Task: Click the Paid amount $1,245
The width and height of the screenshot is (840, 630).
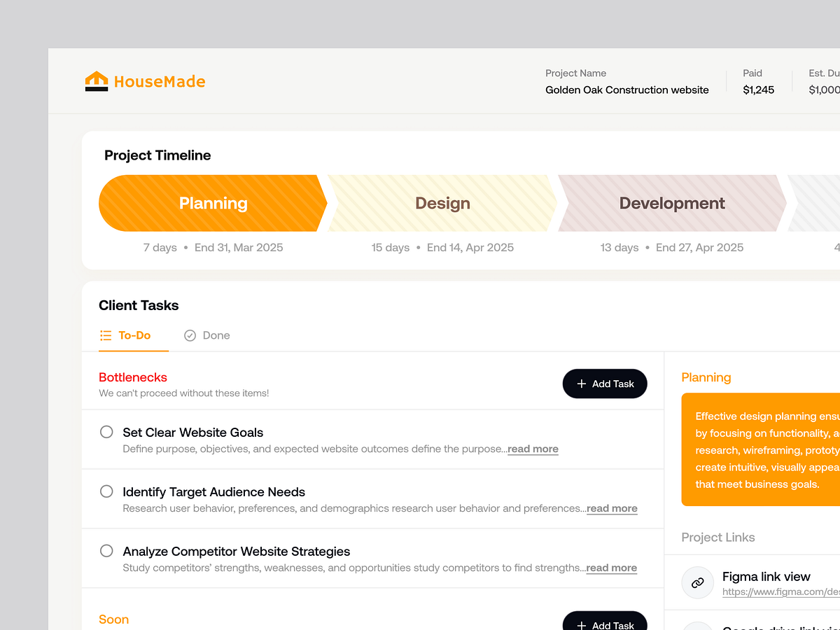Action: click(759, 90)
